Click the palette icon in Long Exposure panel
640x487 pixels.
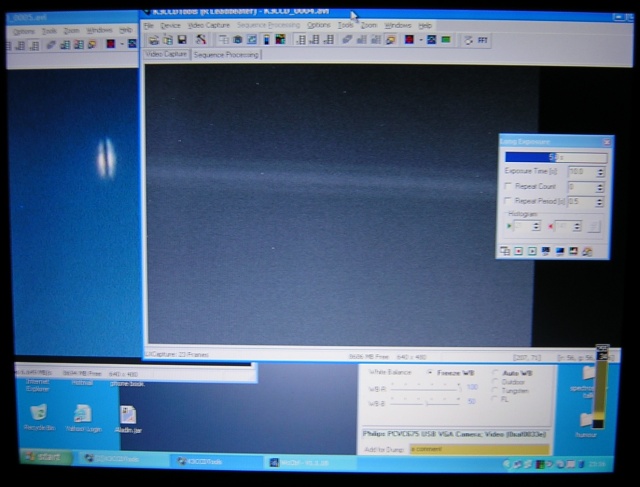point(587,252)
